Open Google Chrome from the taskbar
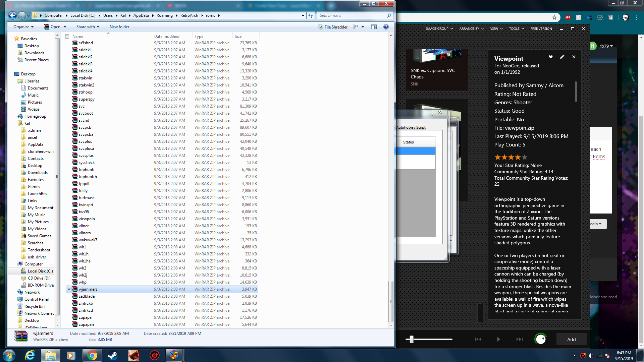 [x=92, y=355]
